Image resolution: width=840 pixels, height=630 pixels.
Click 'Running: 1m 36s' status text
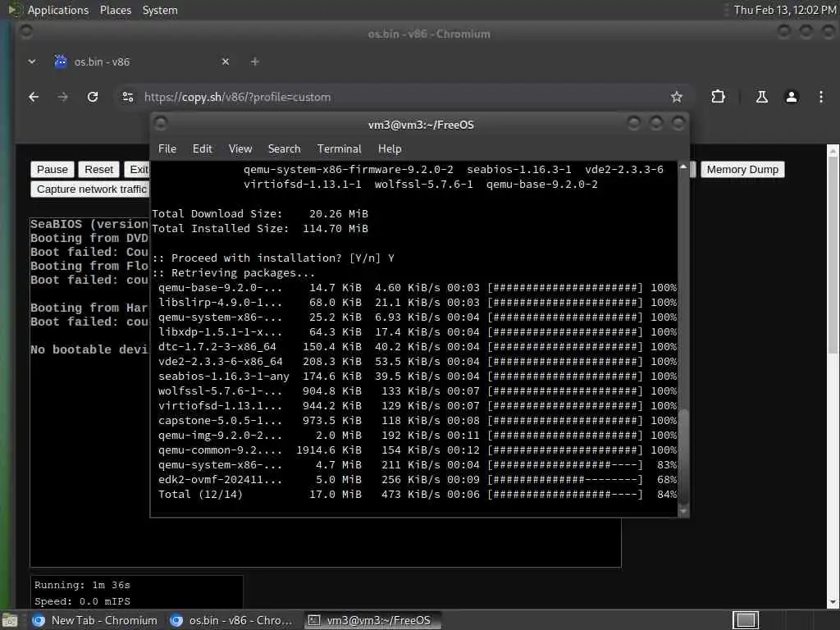click(x=82, y=585)
